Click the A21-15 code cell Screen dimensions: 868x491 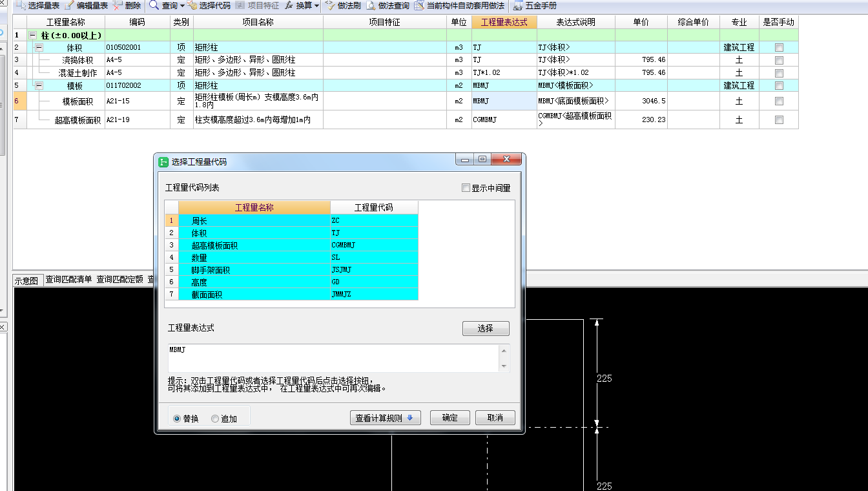tap(138, 101)
